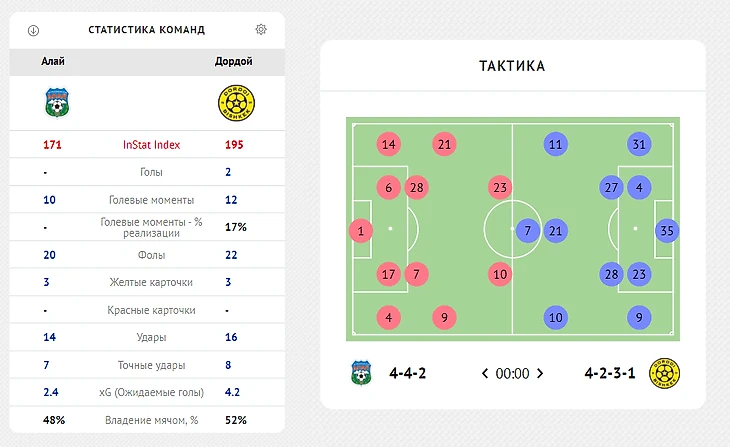730x447 pixels.
Task: Click the Alay logo beside 4-4-2 formation
Action: tap(359, 373)
